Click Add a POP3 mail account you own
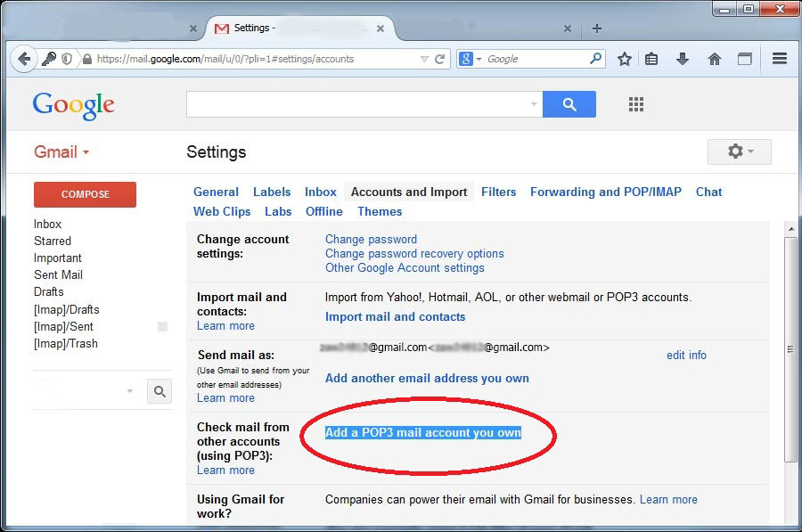This screenshot has width=802, height=532. [423, 432]
